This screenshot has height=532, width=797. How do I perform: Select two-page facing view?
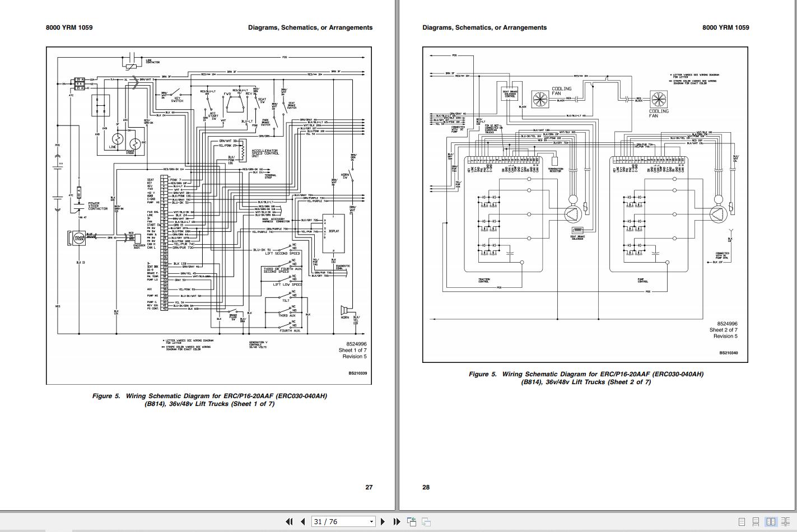tap(771, 522)
